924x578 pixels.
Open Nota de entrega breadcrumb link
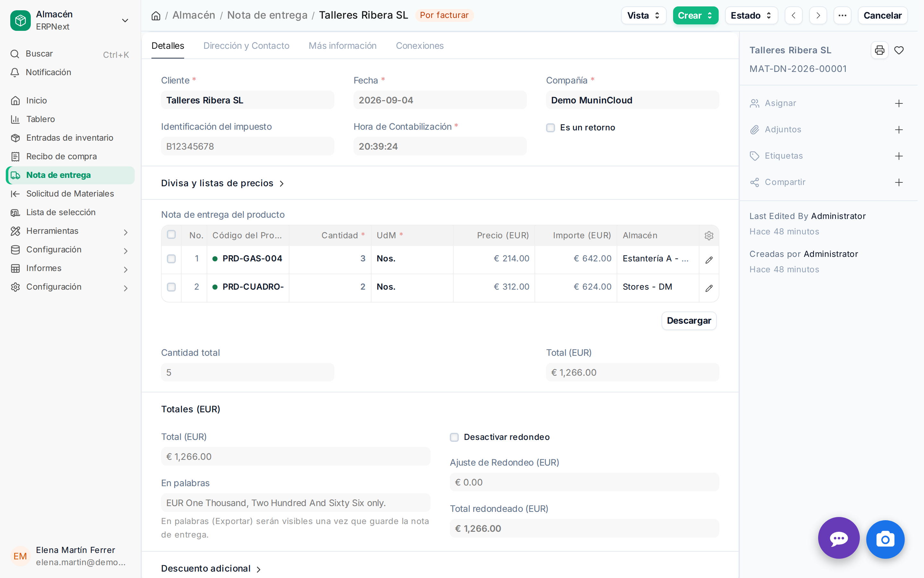click(x=267, y=15)
